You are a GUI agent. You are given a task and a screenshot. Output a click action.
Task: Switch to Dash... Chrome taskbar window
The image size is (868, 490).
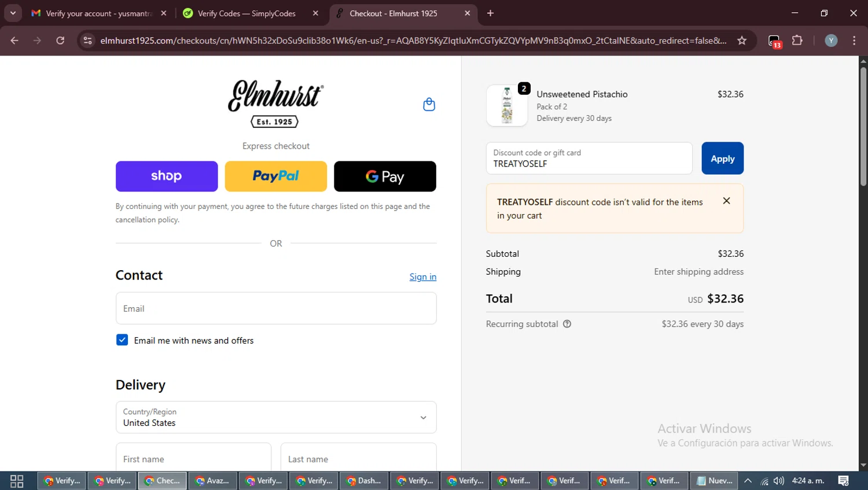pos(363,481)
